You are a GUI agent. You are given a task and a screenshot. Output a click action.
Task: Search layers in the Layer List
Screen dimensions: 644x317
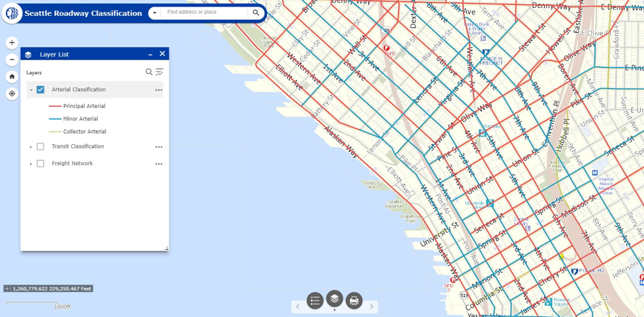tap(149, 72)
